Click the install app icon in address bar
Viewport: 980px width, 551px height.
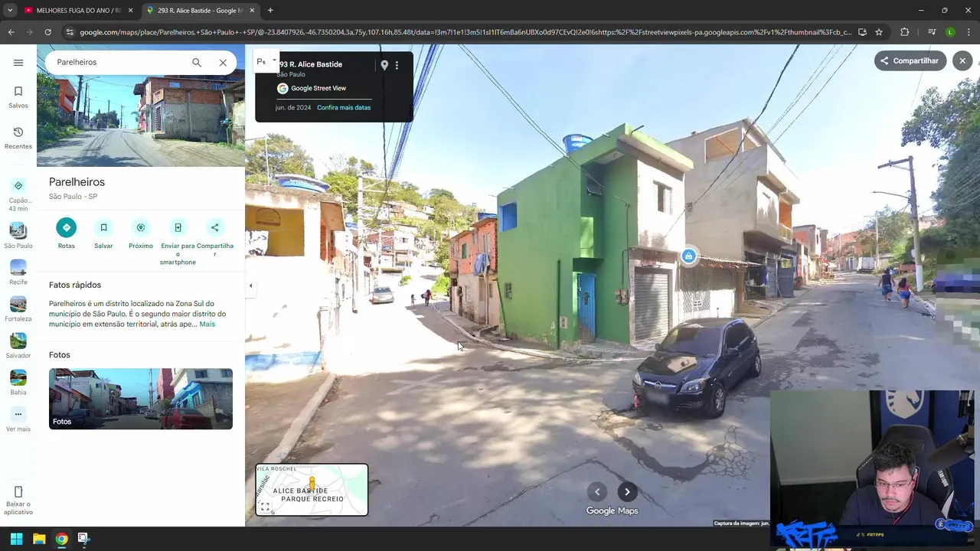coord(862,32)
